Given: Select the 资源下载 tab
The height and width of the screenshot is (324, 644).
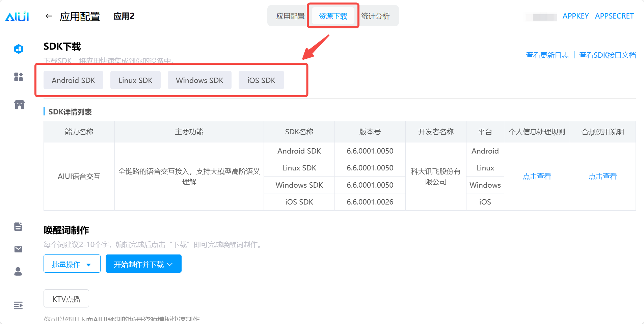Looking at the screenshot, I should click(x=333, y=16).
